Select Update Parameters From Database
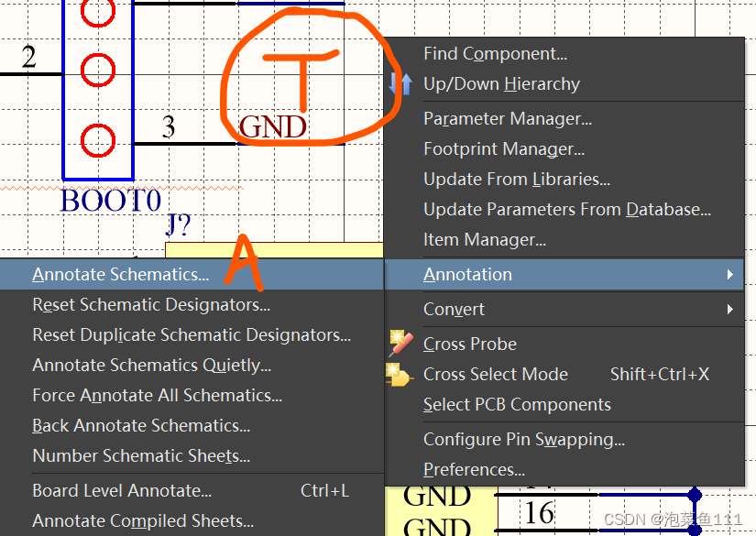This screenshot has height=536, width=756. click(x=564, y=210)
